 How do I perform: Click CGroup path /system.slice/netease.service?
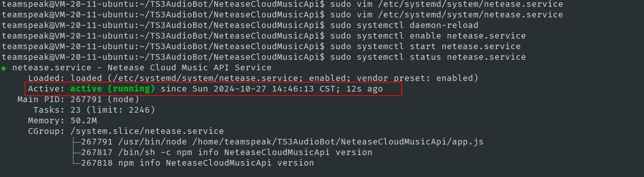tap(147, 131)
